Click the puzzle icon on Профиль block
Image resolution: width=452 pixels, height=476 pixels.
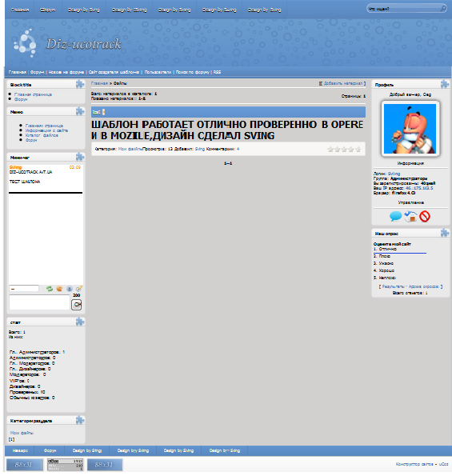click(445, 84)
